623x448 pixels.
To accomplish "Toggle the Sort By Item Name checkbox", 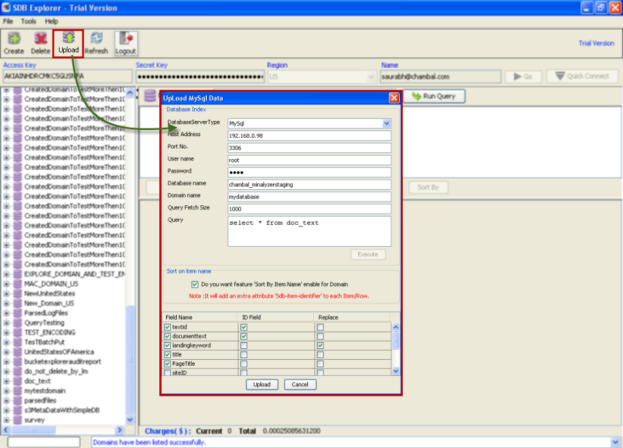I will click(195, 284).
